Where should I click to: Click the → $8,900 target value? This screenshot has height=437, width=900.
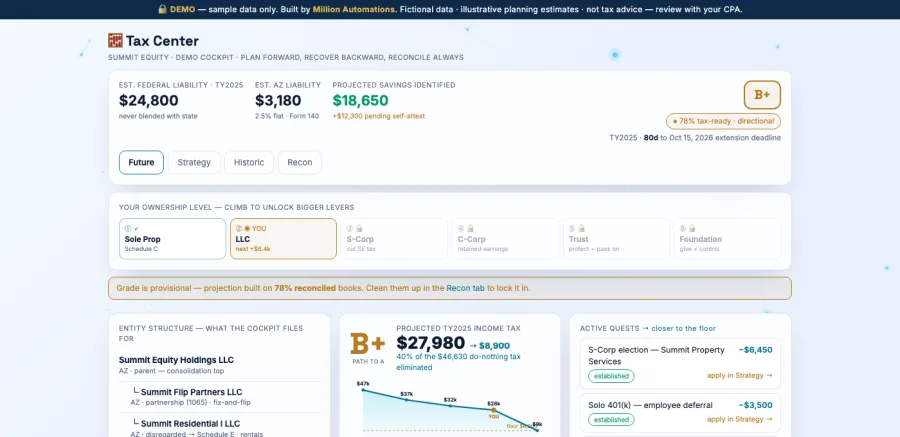click(x=489, y=346)
